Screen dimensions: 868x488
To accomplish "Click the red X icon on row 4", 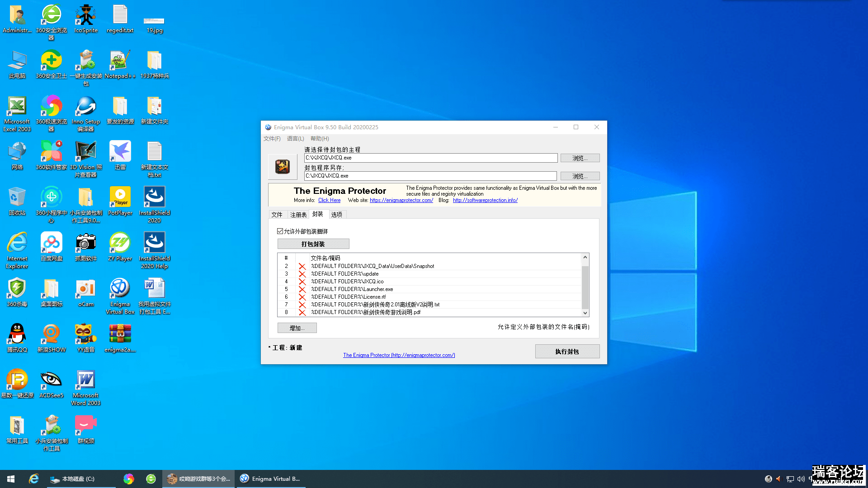I will coord(302,282).
